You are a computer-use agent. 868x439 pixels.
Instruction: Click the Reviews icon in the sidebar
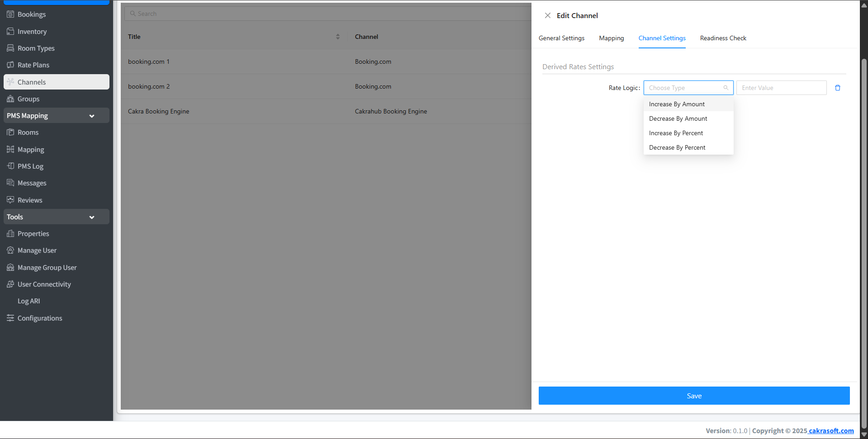(10, 200)
